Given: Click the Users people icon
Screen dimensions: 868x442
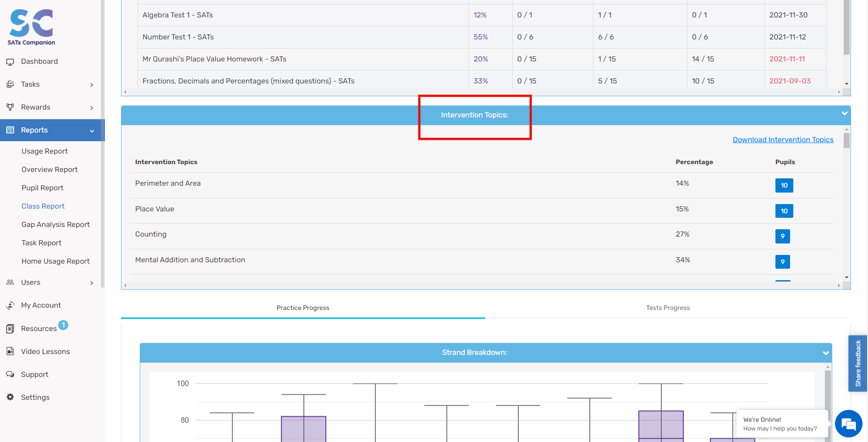Looking at the screenshot, I should point(10,282).
